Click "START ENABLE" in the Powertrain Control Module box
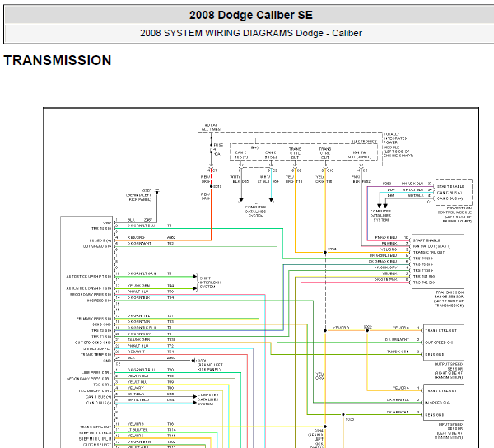The image size is (494, 448). click(450, 186)
